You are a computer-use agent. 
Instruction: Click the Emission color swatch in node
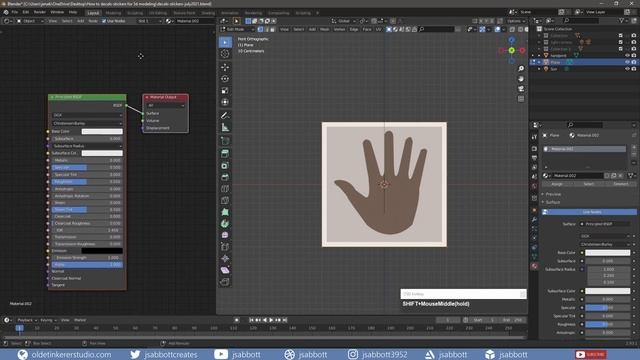click(102, 251)
